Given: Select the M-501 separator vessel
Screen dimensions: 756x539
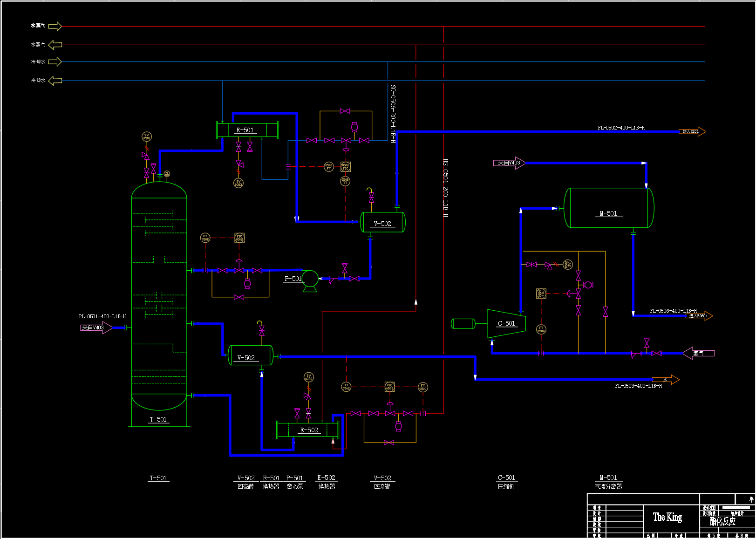Looking at the screenshot, I should tap(608, 208).
